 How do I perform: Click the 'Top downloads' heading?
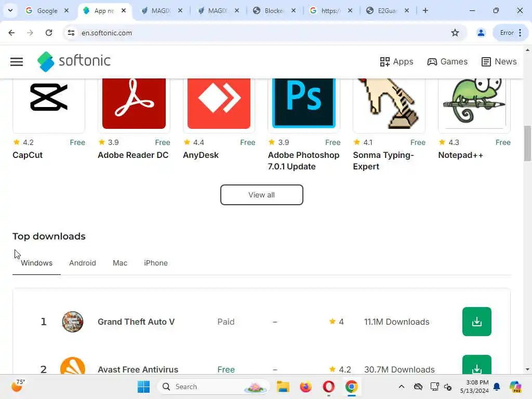[49, 236]
